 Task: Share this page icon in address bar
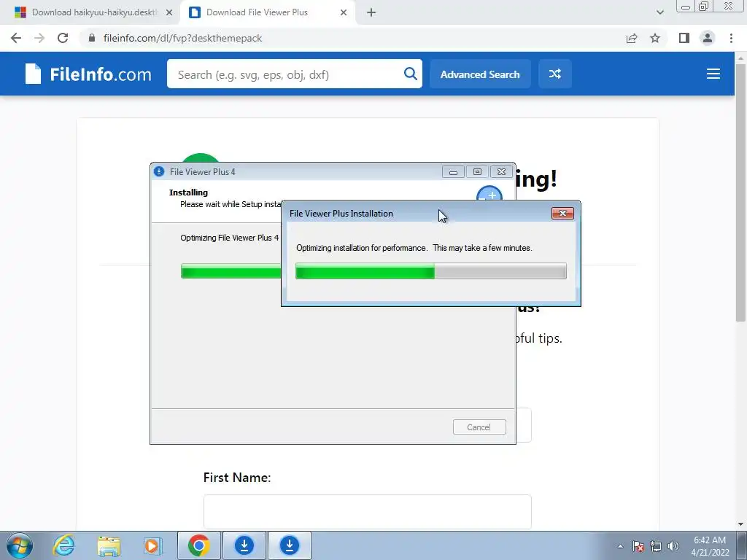(632, 38)
